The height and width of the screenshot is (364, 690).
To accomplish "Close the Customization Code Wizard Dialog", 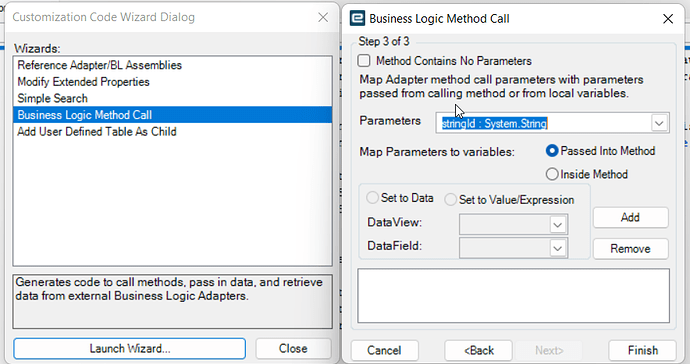I will tap(323, 17).
